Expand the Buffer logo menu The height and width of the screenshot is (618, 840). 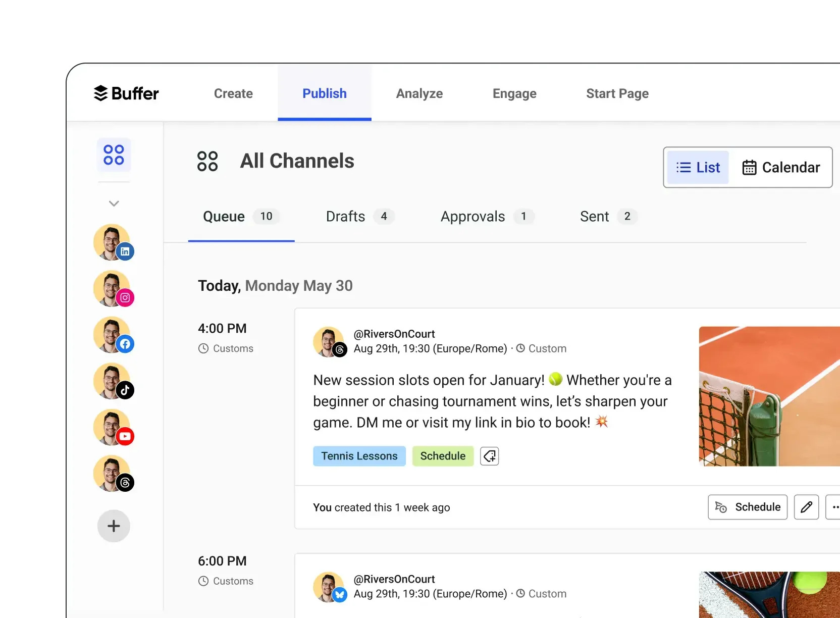[125, 93]
